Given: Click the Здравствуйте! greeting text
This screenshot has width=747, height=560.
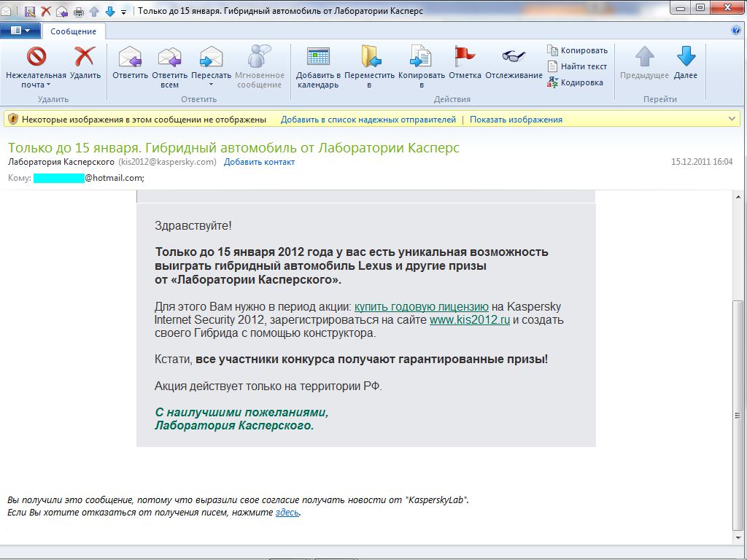Looking at the screenshot, I should coord(193,226).
